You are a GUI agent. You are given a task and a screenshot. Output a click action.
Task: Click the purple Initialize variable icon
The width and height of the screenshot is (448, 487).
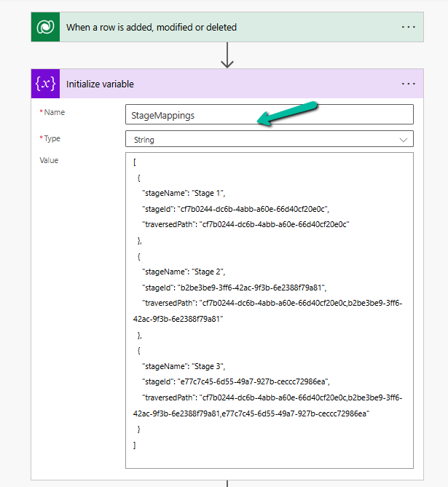45,84
